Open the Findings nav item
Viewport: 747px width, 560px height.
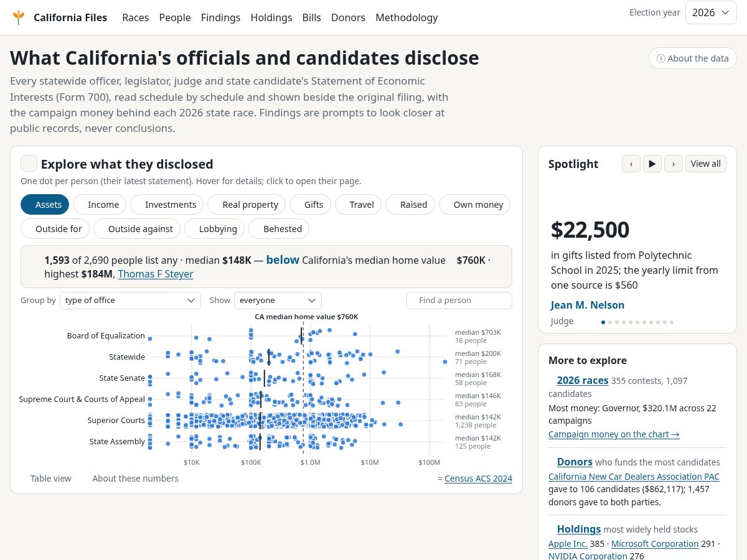click(220, 17)
